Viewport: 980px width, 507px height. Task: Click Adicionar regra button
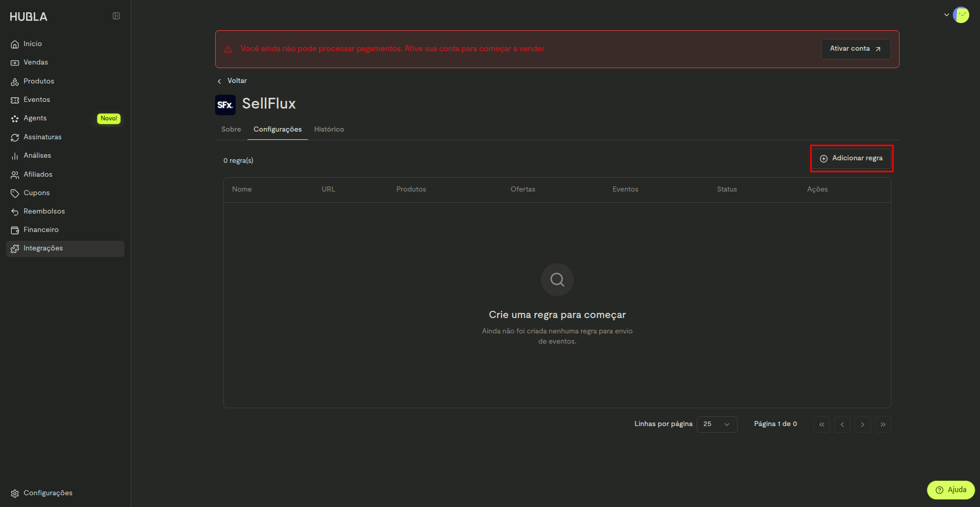[x=851, y=158]
